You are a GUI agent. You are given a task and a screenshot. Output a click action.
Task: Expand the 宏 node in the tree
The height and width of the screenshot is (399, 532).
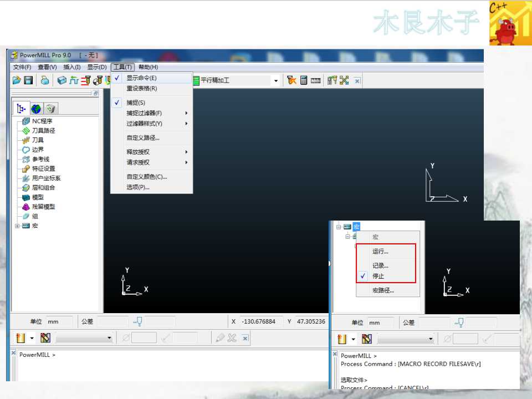click(x=17, y=226)
